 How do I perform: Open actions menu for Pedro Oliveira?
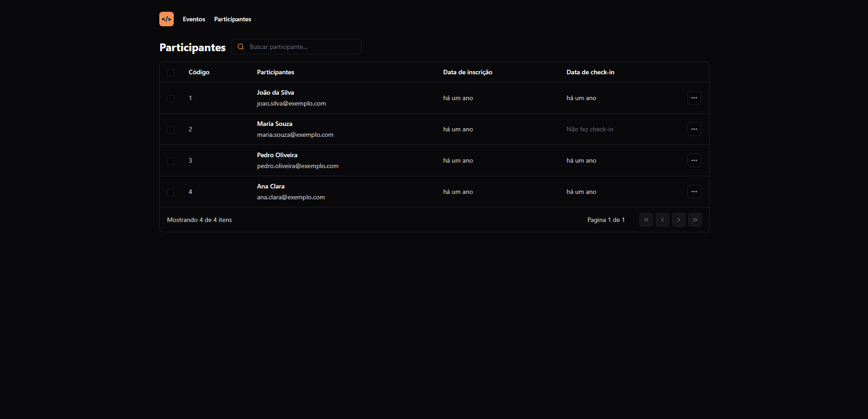coord(694,160)
